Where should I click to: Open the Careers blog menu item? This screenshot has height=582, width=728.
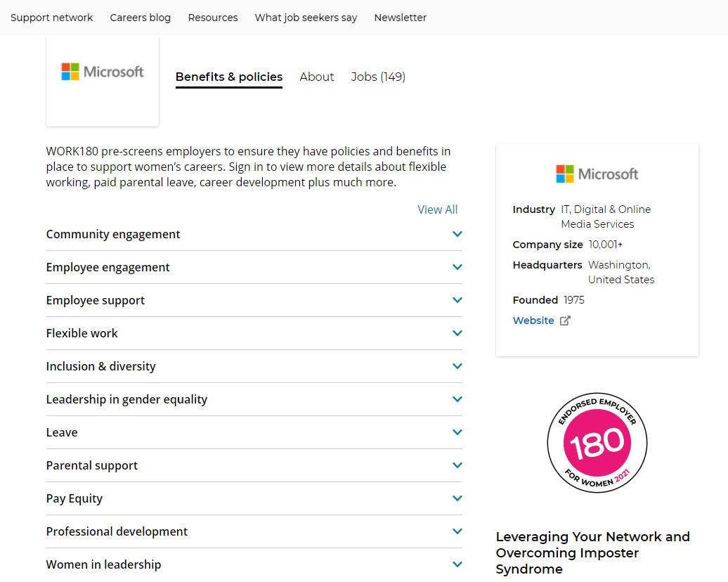tap(141, 18)
